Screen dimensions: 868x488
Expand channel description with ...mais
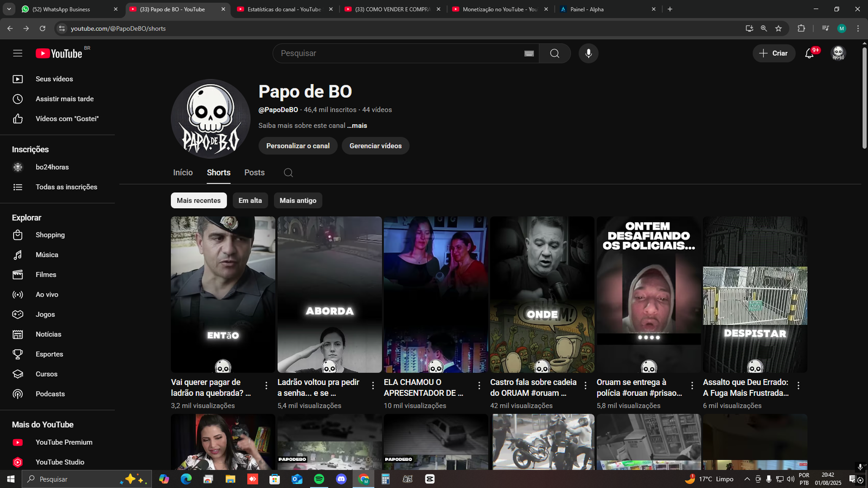click(357, 125)
